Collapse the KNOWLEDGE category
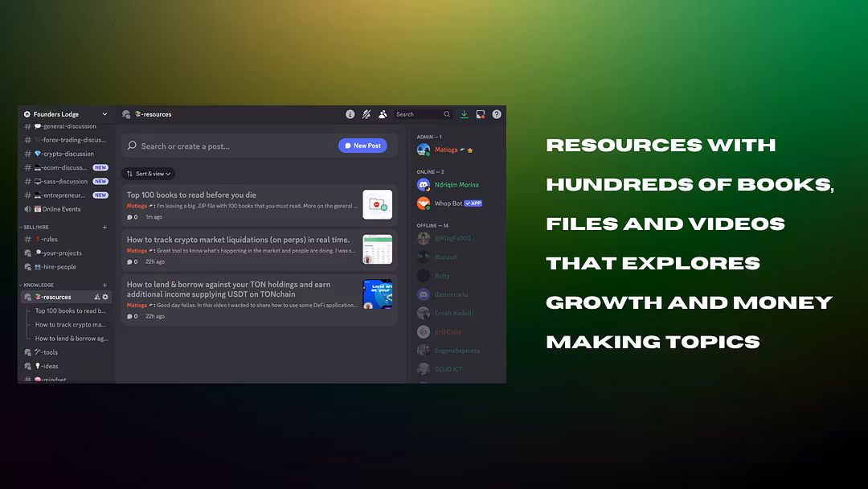Viewport: 868px width, 489px height. (37, 285)
